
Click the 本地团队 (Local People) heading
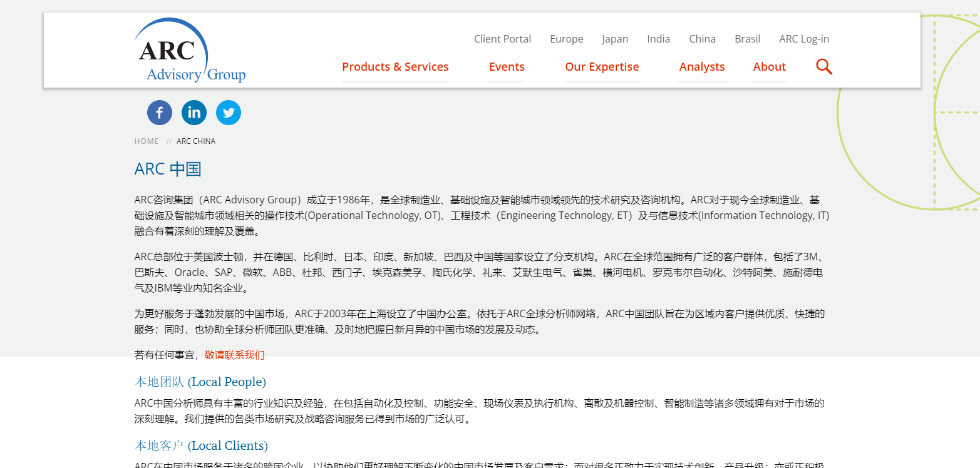pos(200,382)
